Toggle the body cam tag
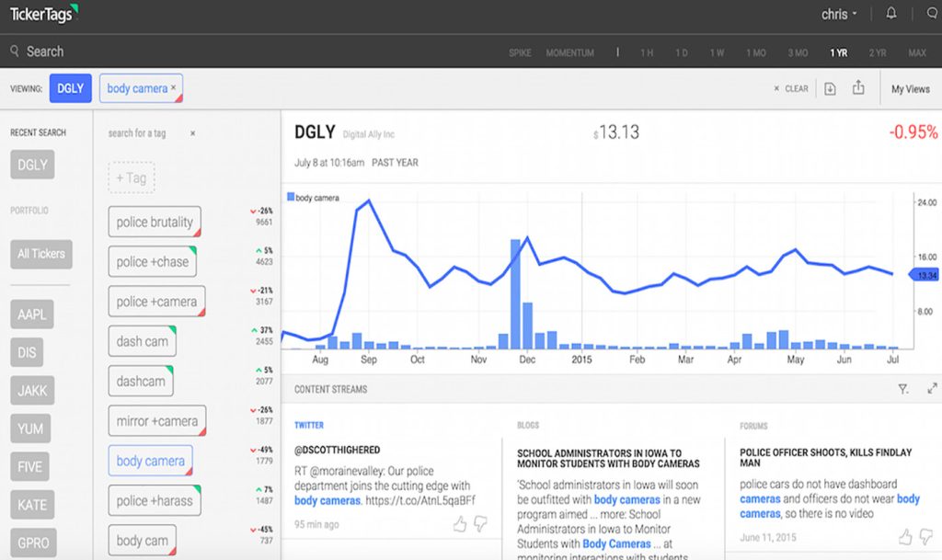 (x=143, y=540)
